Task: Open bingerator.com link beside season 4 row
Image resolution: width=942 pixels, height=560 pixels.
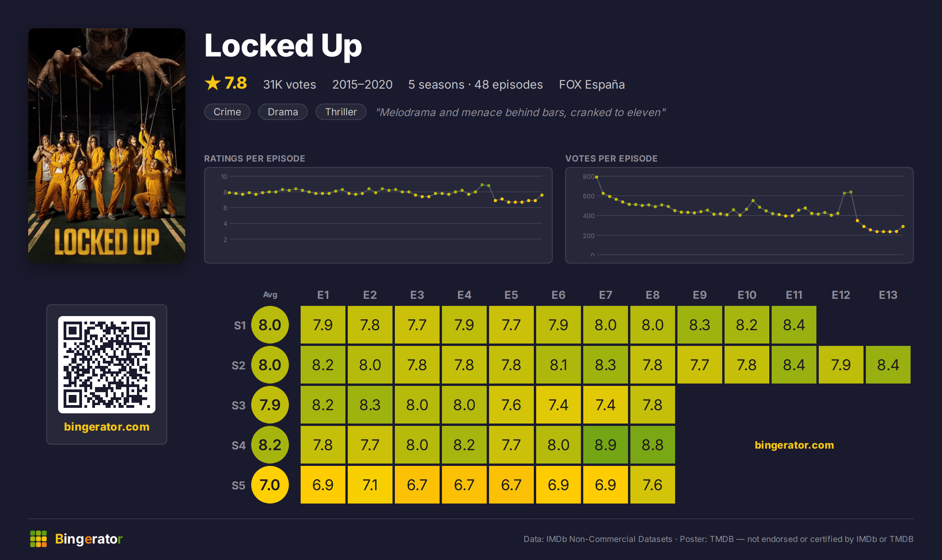Action: point(794,445)
